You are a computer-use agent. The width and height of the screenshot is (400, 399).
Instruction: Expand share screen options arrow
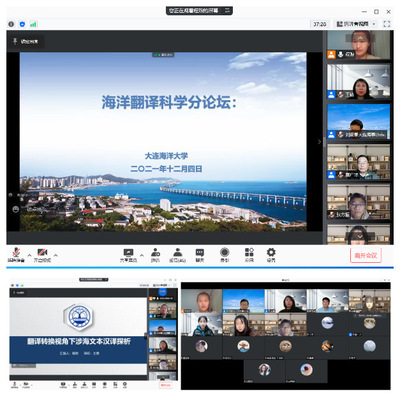(142, 255)
